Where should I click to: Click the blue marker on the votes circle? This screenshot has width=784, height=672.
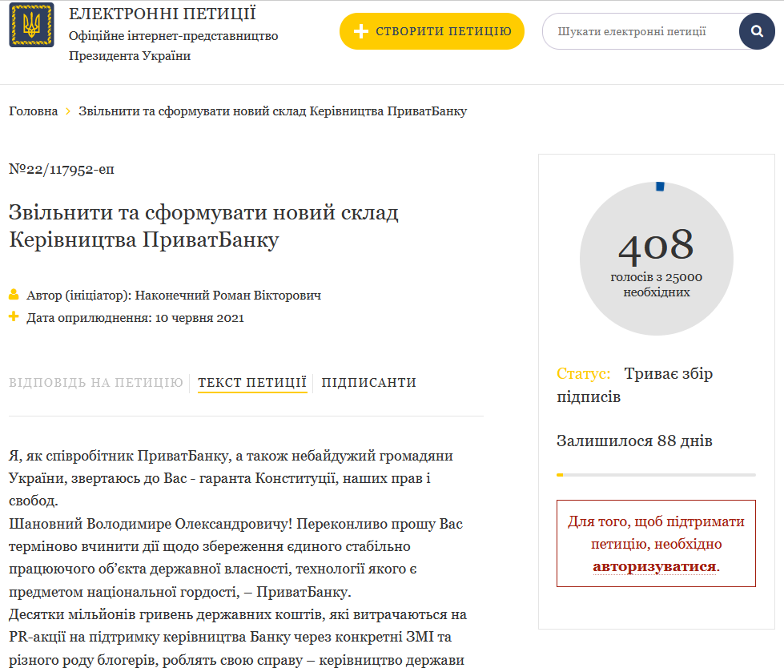pyautogui.click(x=660, y=187)
